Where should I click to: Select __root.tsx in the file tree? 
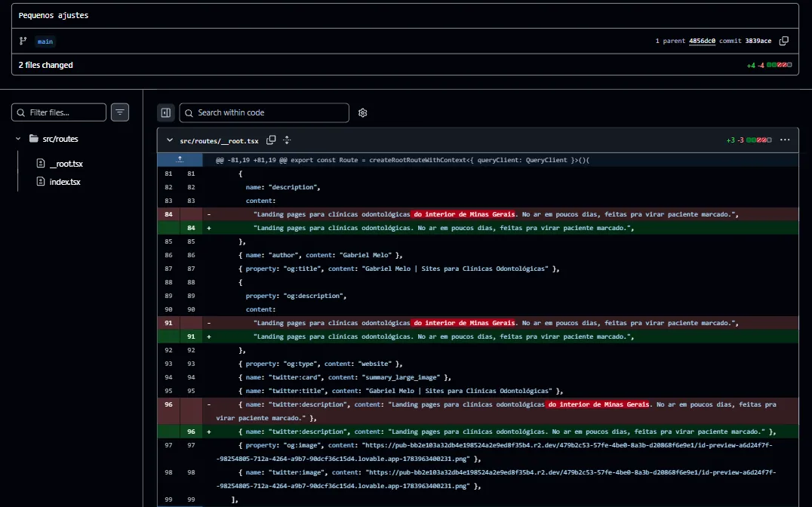(66, 164)
